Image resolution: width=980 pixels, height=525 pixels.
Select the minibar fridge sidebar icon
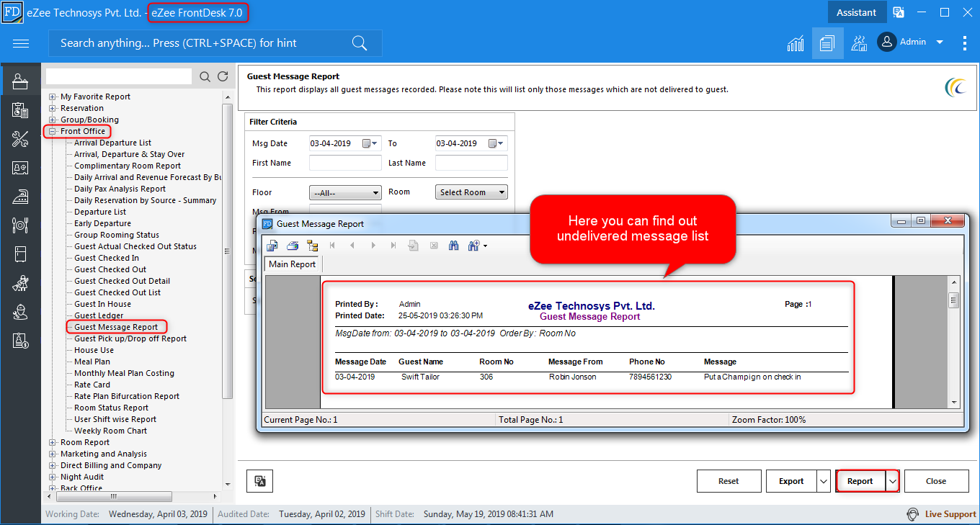click(x=20, y=254)
